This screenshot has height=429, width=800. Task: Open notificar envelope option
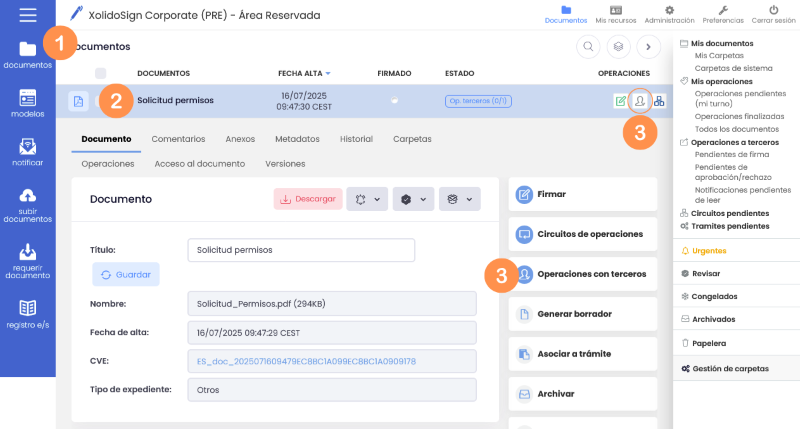coord(28,153)
